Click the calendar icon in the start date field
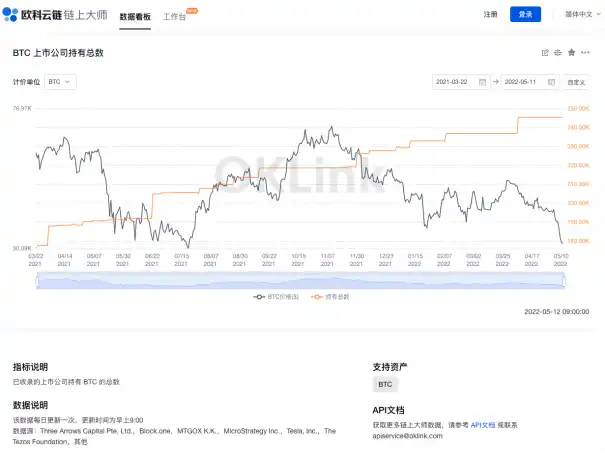The width and height of the screenshot is (605, 454). (x=482, y=82)
